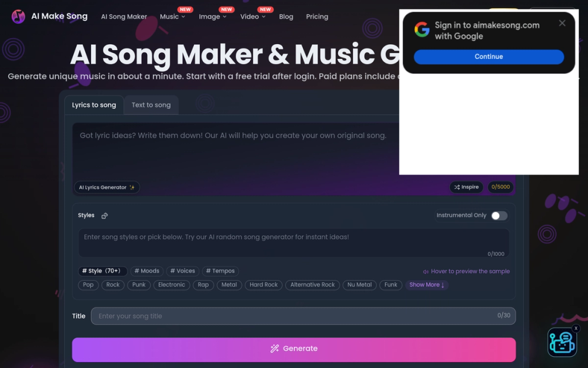Image resolution: width=588 pixels, height=368 pixels.
Task: Pick the Rap style tag
Action: point(203,285)
